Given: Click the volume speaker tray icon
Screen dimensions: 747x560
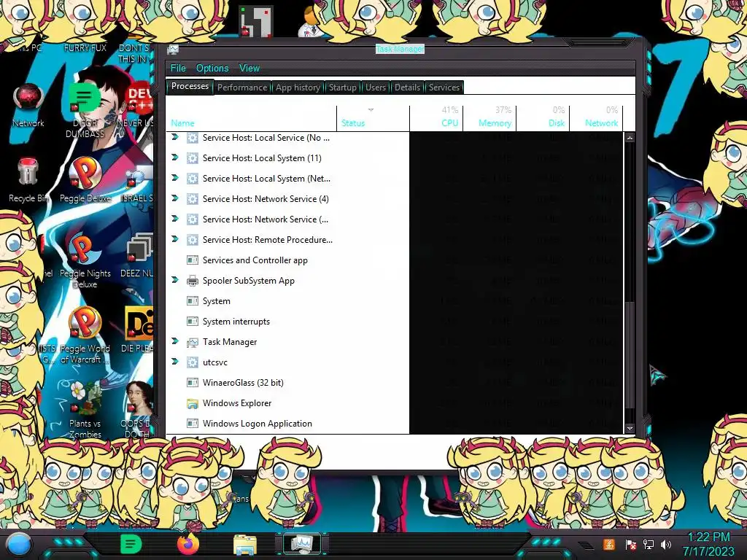Looking at the screenshot, I should [x=666, y=544].
